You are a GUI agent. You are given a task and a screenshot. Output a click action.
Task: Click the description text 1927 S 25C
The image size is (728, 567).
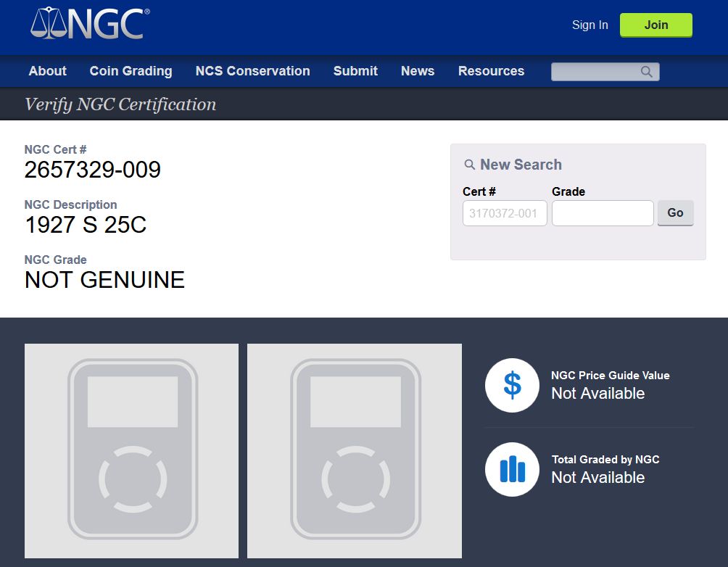coord(86,225)
